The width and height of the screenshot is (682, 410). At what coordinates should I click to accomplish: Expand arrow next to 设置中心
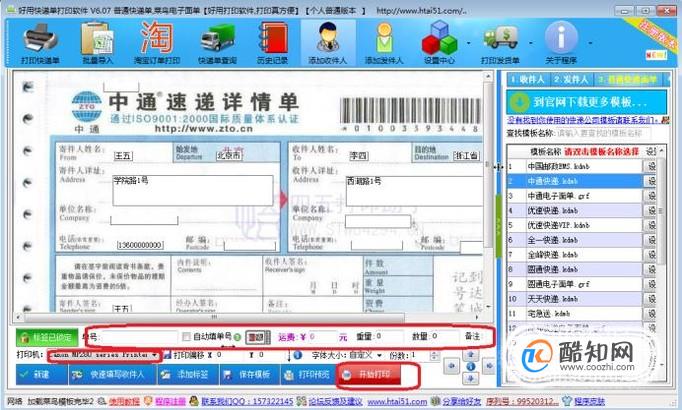(x=468, y=43)
